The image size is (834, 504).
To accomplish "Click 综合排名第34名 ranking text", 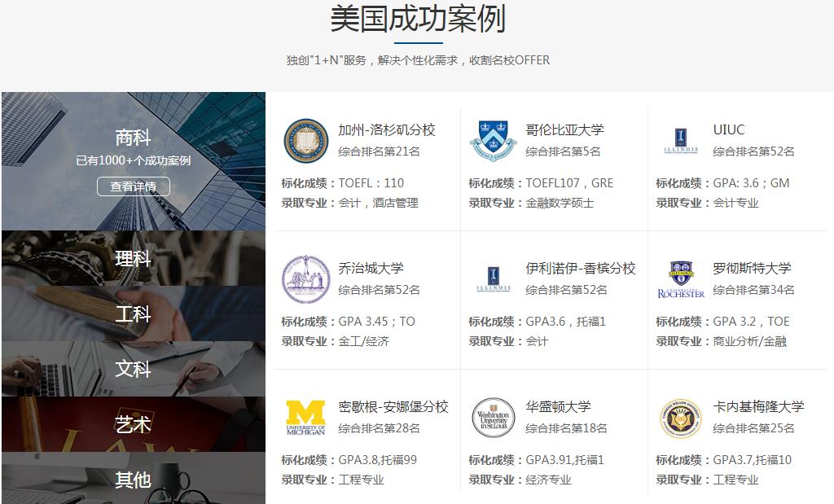I will (753, 290).
